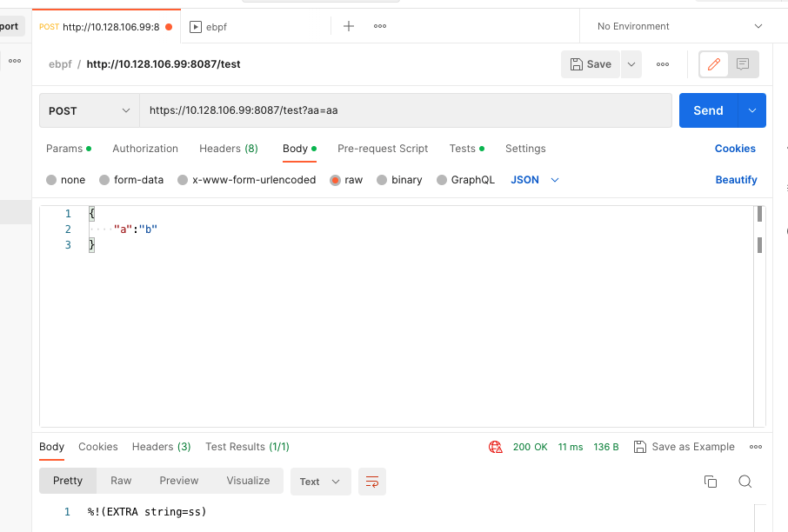The image size is (788, 532).
Task: Expand the Send button's dropdown arrow
Action: 751,110
